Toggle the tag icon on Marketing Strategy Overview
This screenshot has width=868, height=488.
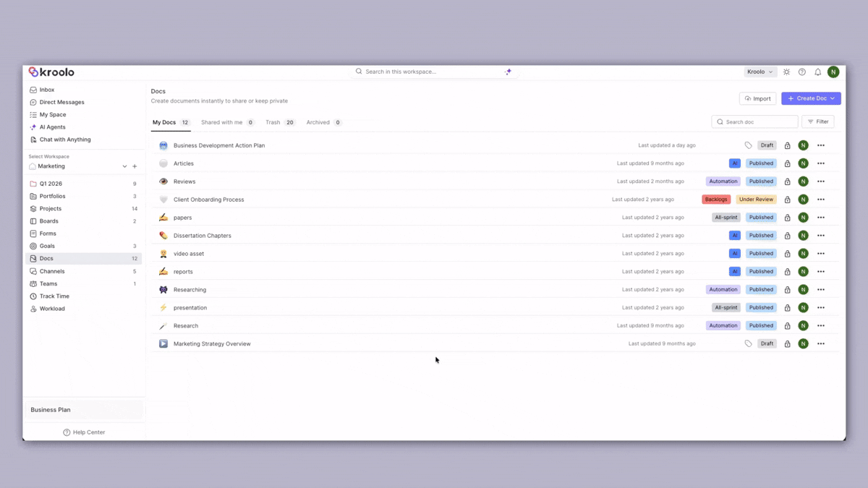[749, 343]
